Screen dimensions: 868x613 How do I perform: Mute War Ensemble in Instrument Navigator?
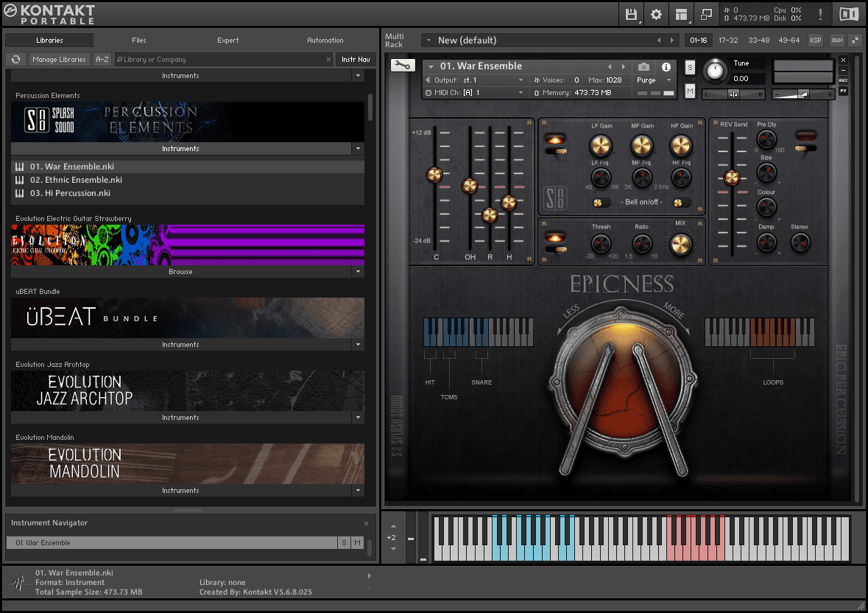357,543
